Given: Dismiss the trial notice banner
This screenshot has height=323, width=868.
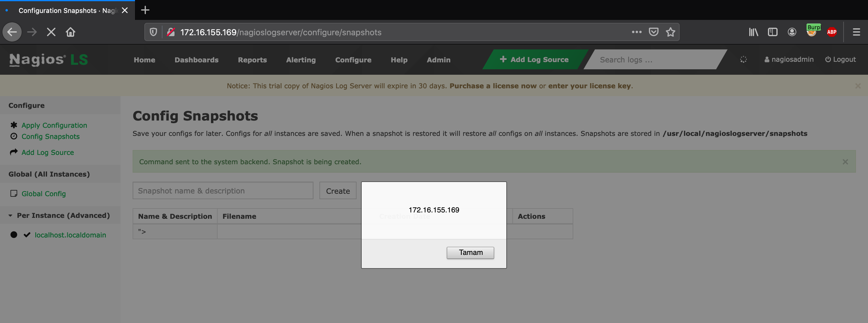Looking at the screenshot, I should pos(858,86).
